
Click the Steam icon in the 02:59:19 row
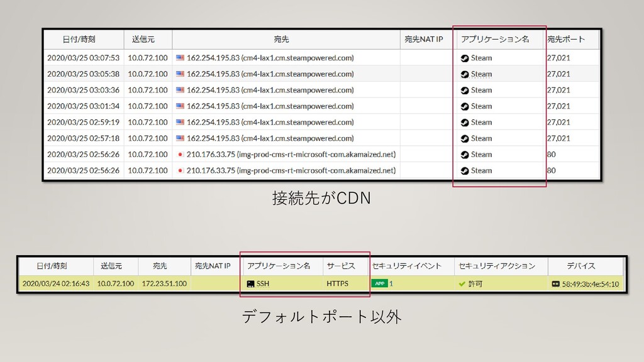click(x=465, y=123)
